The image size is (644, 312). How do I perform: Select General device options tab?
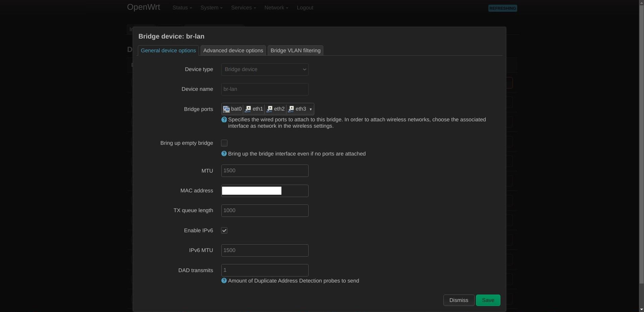pos(168,51)
